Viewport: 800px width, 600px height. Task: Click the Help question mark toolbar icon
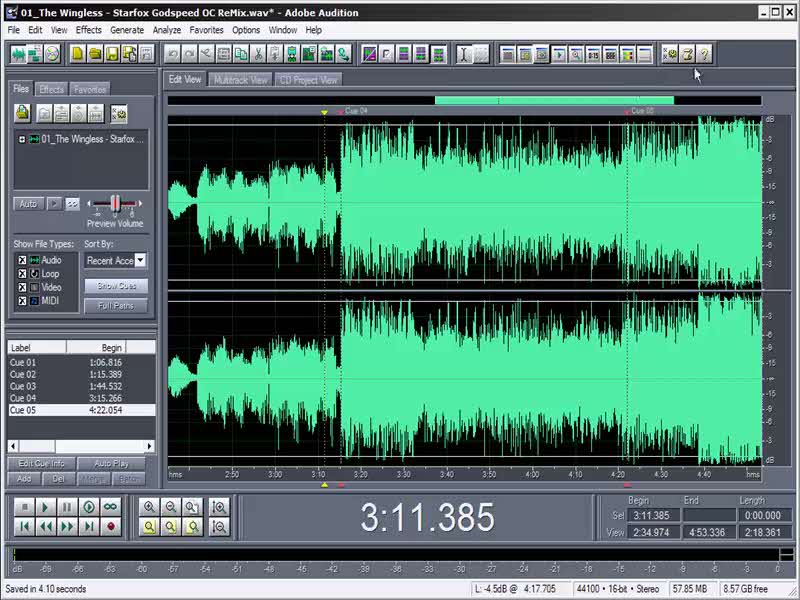705,54
